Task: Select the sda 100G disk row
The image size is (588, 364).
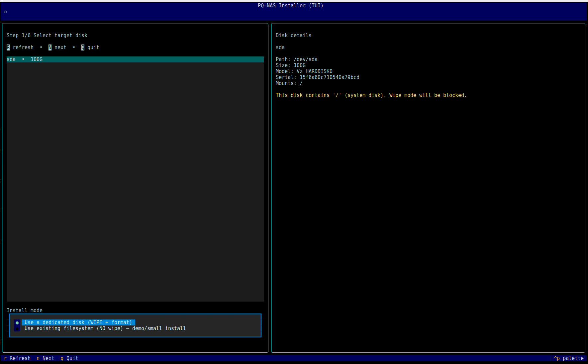Action: tap(135, 59)
